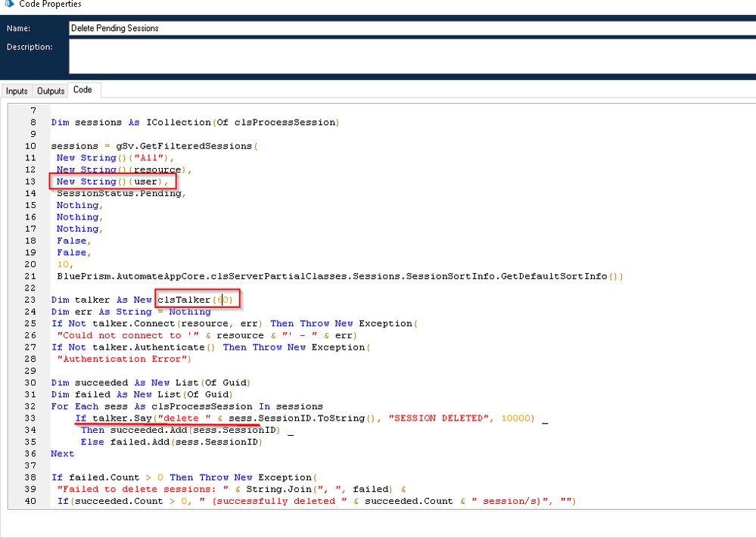The image size is (756, 538).
Task: Focus the Name field with Delete Pending Sessions
Action: pos(409,28)
